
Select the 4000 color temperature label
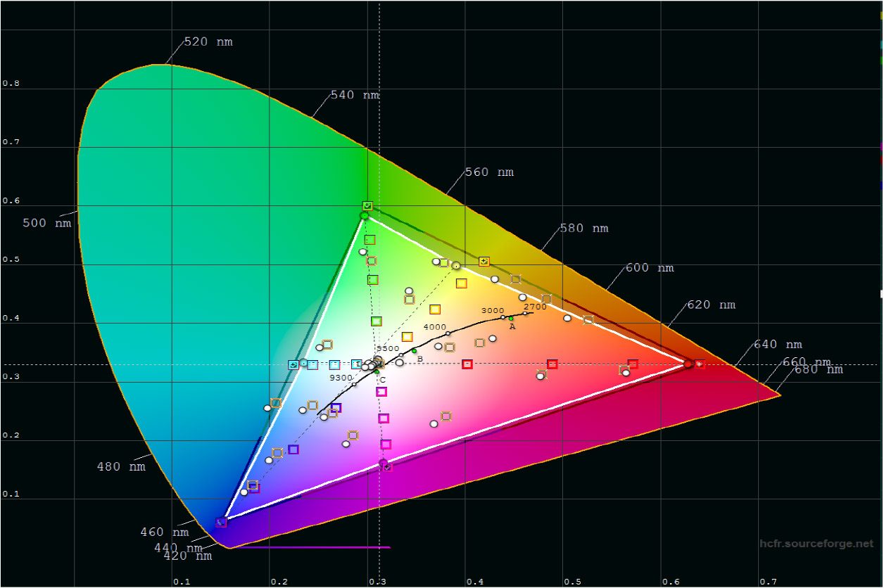point(434,327)
